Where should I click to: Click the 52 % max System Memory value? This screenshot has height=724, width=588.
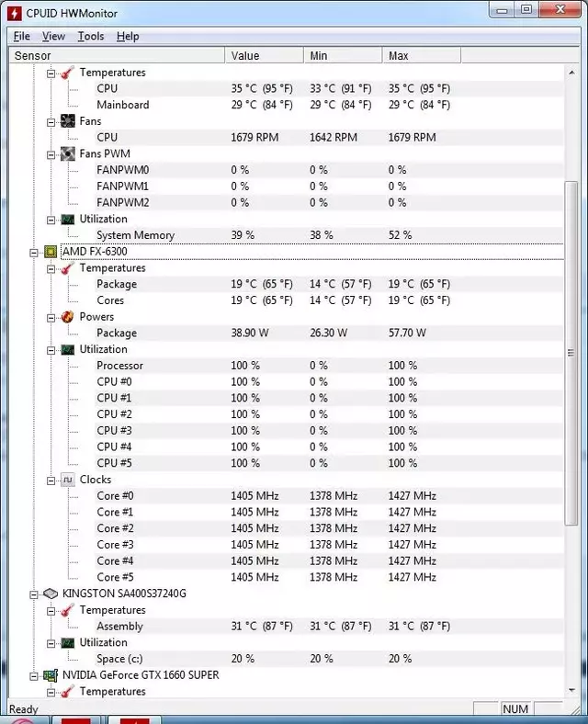pos(400,235)
